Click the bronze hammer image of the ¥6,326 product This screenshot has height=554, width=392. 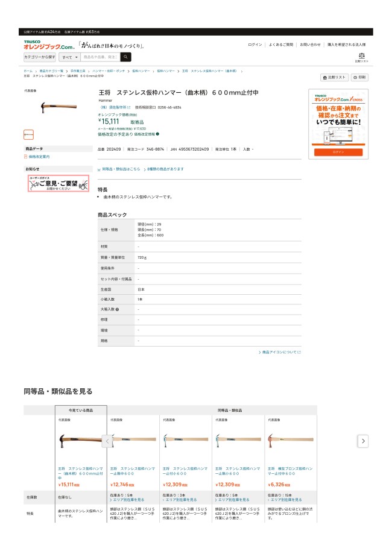click(x=291, y=440)
